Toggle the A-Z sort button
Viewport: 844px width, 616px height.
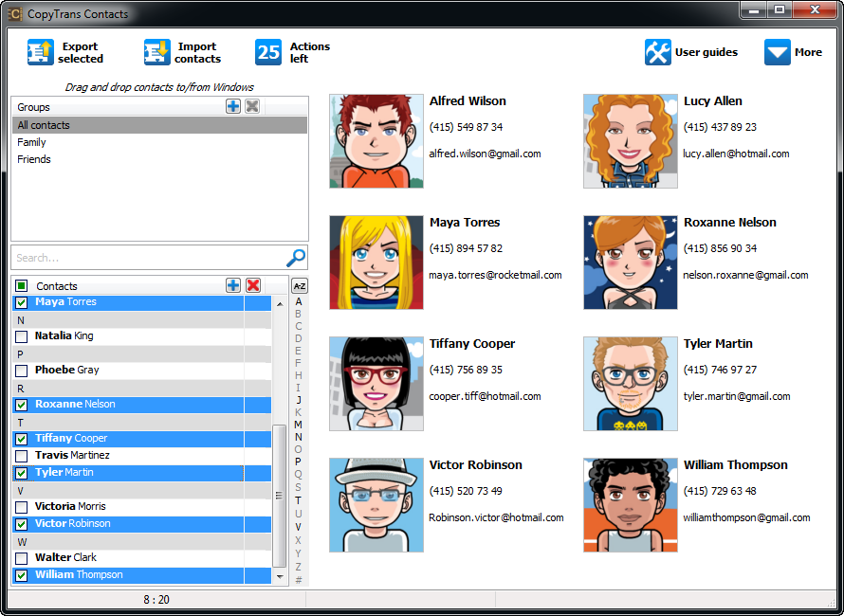click(299, 285)
